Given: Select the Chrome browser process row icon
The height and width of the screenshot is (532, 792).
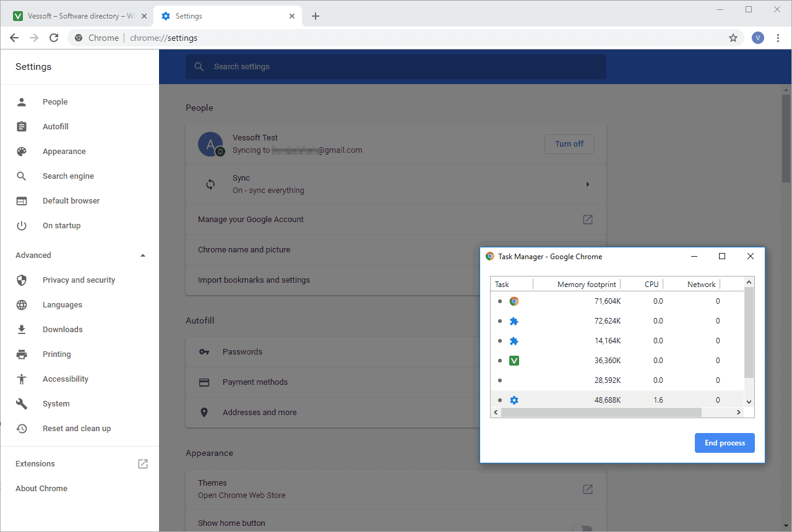Looking at the screenshot, I should tap(514, 301).
